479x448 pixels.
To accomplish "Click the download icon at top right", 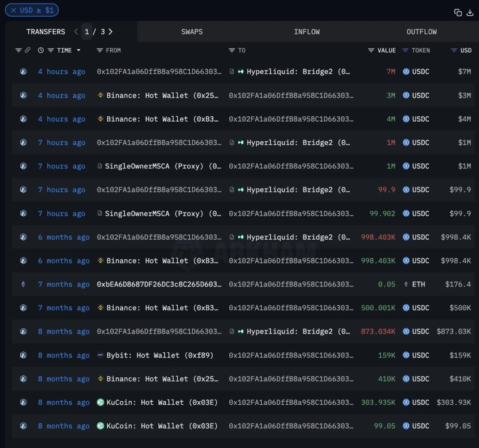I will 469,13.
